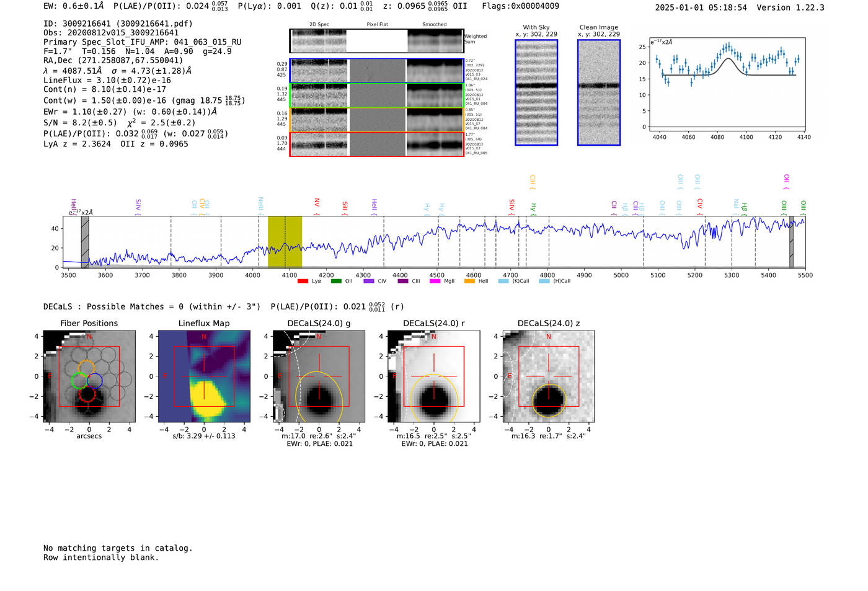Click the red Lyα legend swatch
The image size is (868, 591).
click(x=303, y=282)
